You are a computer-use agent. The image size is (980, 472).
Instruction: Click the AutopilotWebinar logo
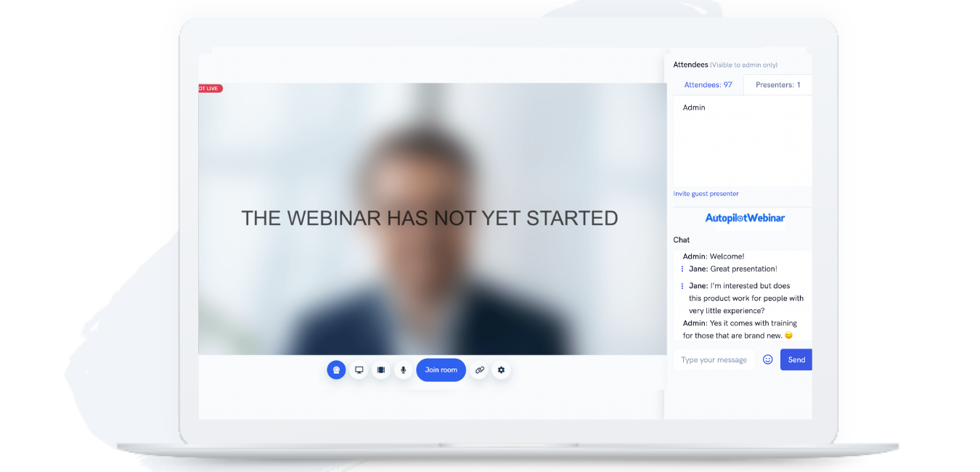click(x=745, y=218)
